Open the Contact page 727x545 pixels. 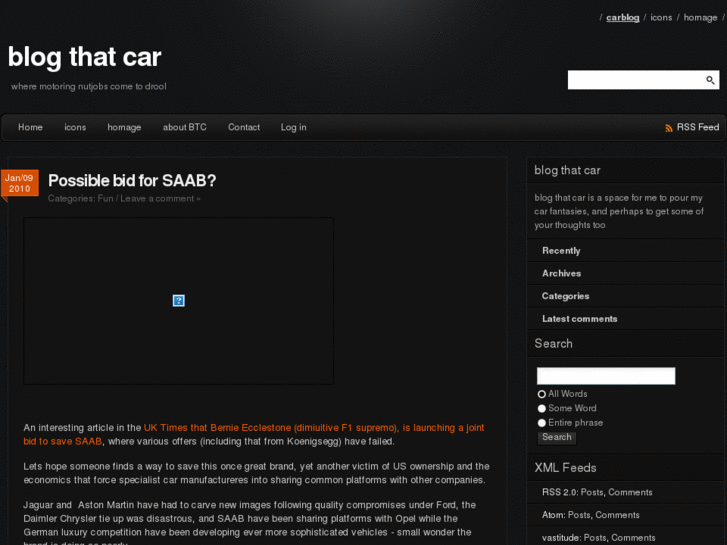pyautogui.click(x=244, y=127)
